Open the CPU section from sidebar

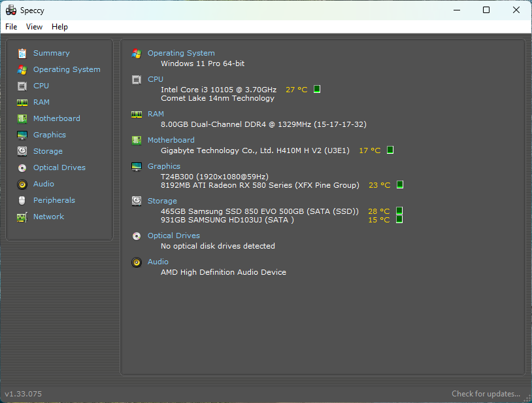41,86
